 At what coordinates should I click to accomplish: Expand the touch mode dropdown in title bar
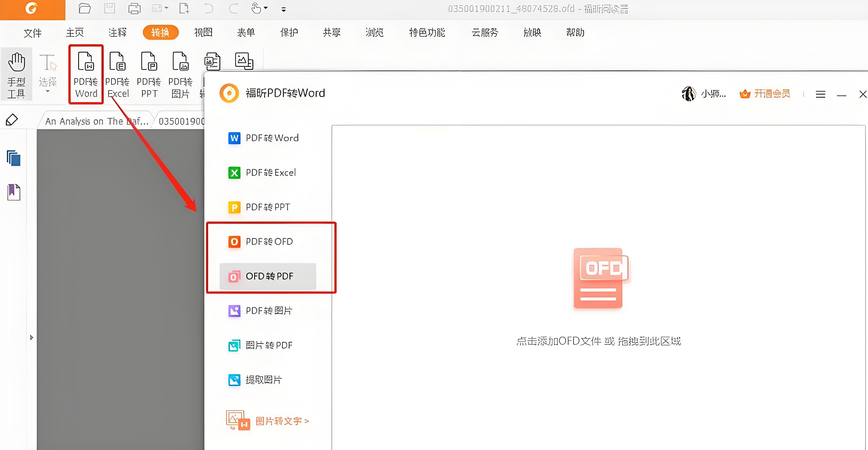coord(266,8)
